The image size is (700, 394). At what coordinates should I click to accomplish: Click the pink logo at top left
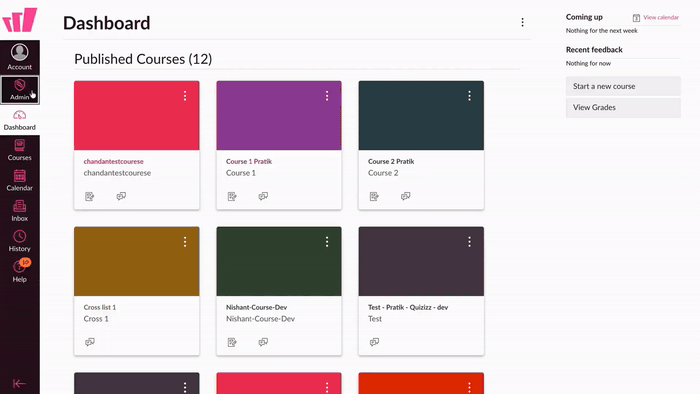pos(20,20)
